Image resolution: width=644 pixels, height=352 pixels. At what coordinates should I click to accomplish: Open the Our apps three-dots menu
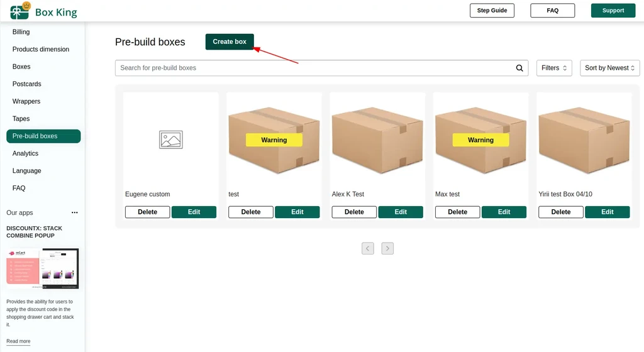point(74,212)
